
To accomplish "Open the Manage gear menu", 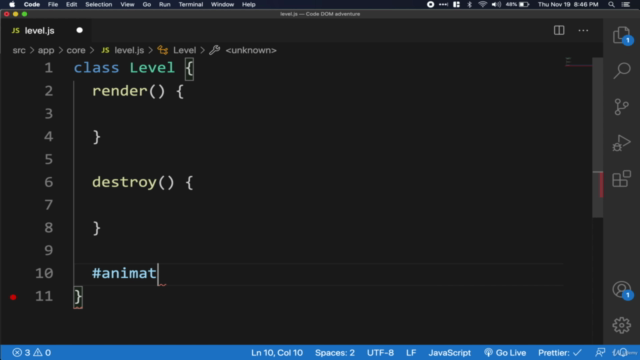I will click(621, 325).
